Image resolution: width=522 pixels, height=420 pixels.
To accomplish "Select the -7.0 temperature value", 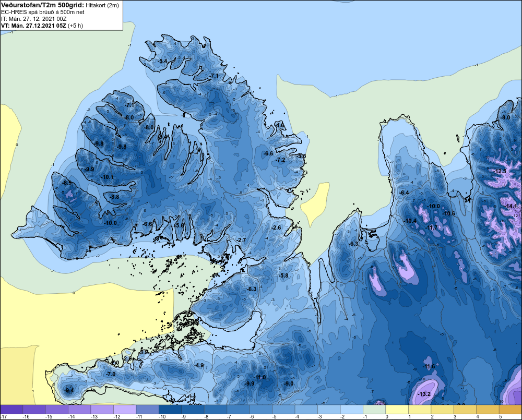I will [110, 374].
